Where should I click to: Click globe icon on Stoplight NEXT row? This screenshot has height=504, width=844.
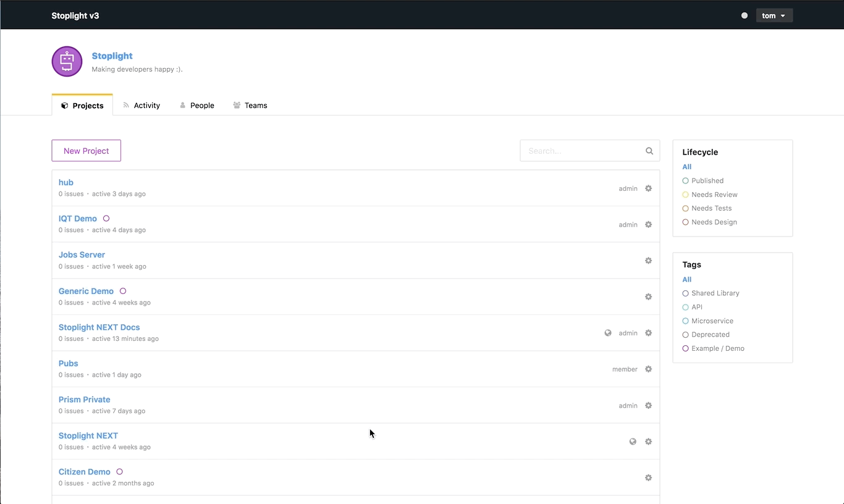click(633, 442)
